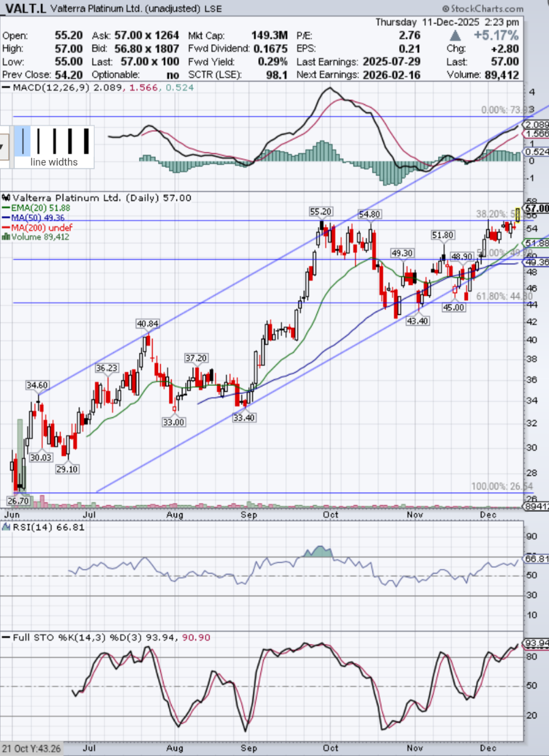
Task: Click the Valterra Platinum Ltd. (unadjusted) title
Action: [x=125, y=9]
